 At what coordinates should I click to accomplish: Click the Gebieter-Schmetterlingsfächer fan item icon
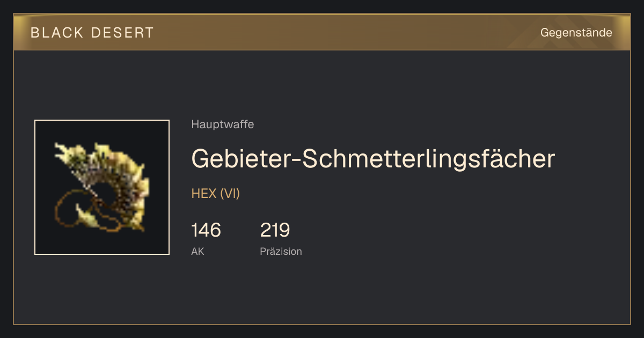click(x=101, y=187)
